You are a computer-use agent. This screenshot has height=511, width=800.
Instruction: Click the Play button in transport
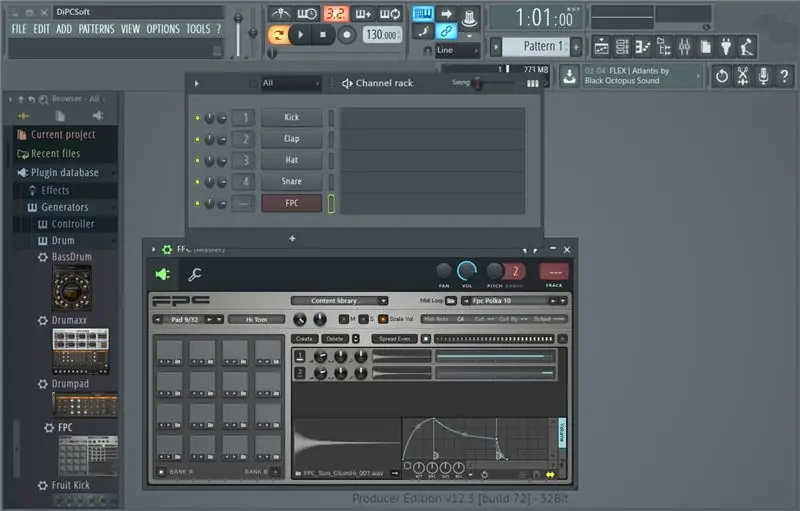point(301,35)
